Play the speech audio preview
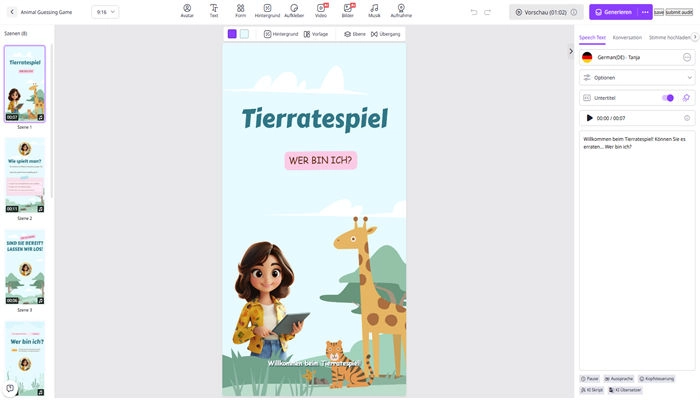The image size is (700, 400). click(589, 118)
